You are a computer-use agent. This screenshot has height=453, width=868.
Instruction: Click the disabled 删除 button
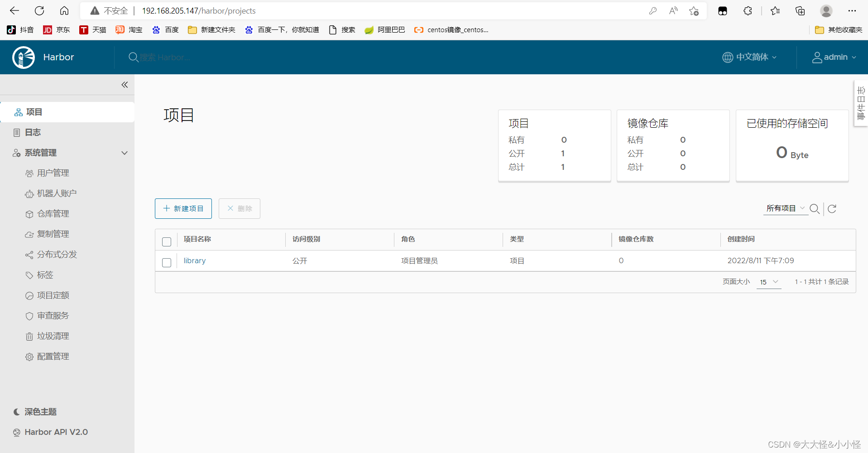point(240,208)
